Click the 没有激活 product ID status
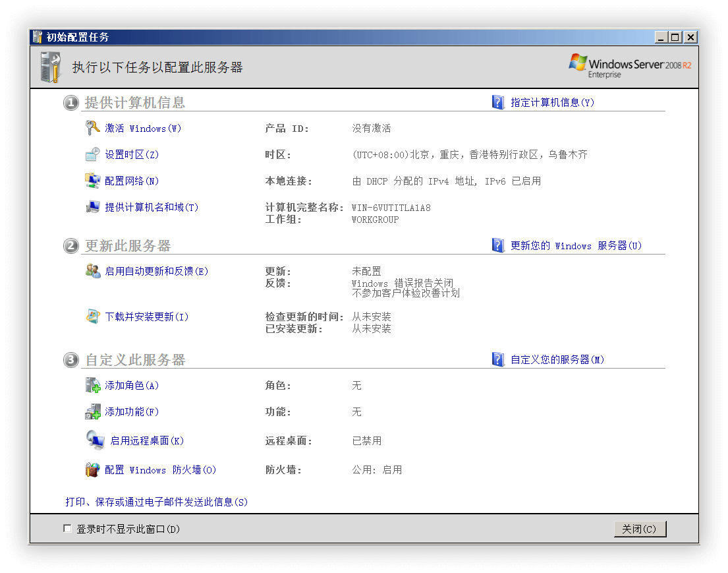The width and height of the screenshot is (728, 573). [372, 129]
